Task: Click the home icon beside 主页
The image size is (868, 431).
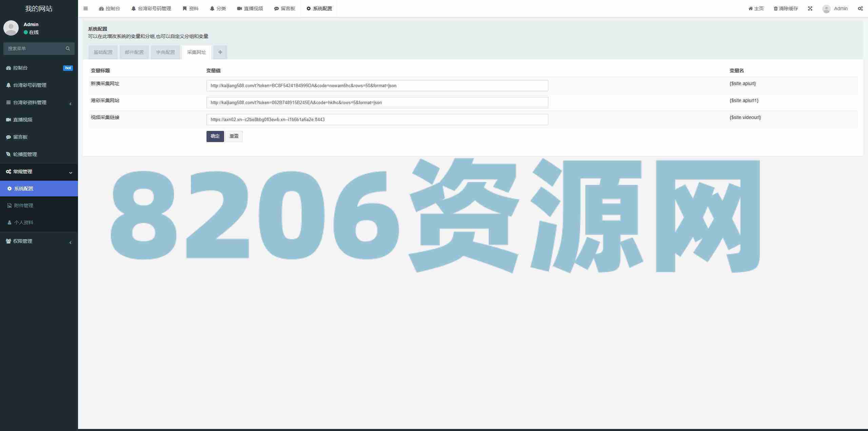Action: [x=750, y=8]
